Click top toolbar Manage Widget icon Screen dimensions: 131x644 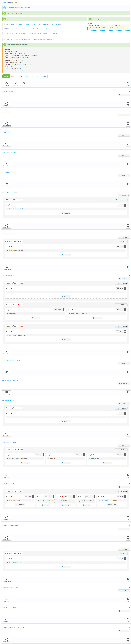(24, 84)
